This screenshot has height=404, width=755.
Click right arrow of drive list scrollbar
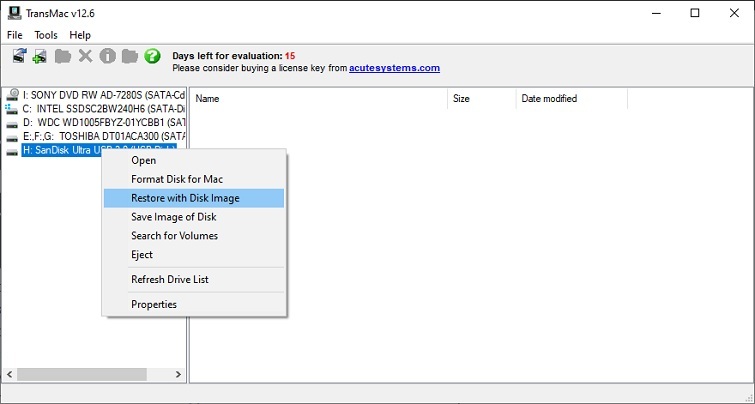tap(178, 374)
